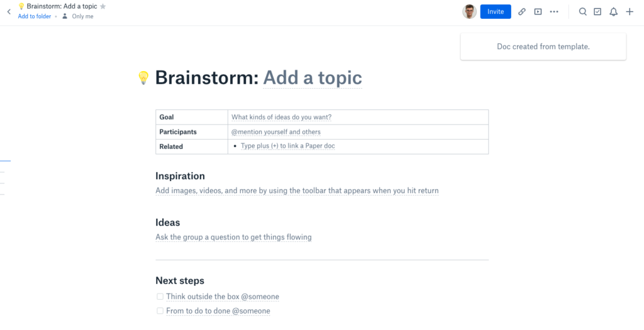Check the Think outside the box task
The image size is (644, 330).
point(160,296)
